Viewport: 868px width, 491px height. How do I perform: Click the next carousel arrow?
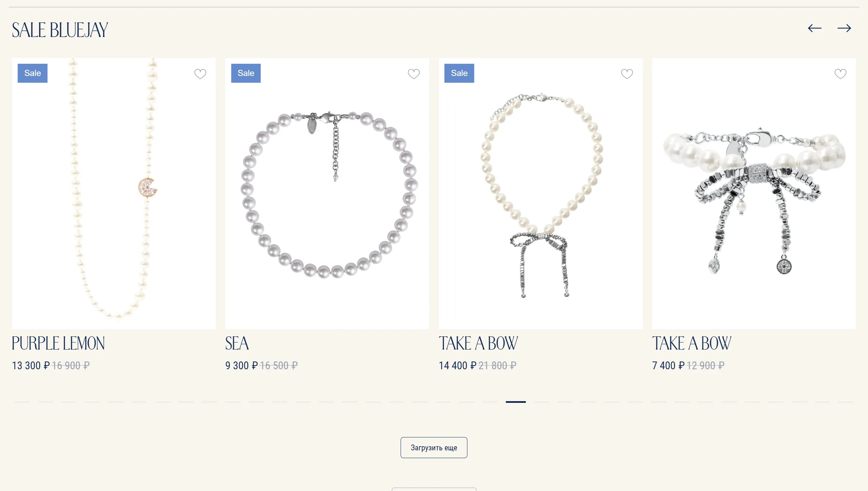click(844, 28)
